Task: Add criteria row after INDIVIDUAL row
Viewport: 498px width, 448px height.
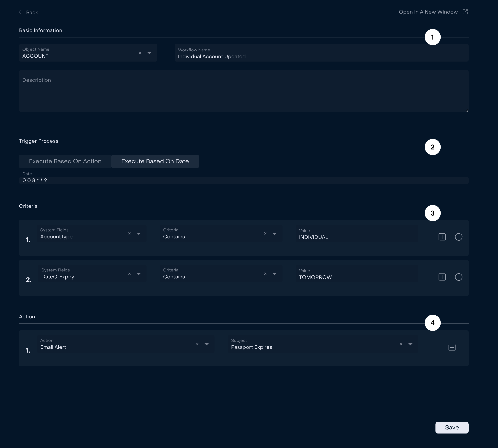Action: [x=442, y=237]
